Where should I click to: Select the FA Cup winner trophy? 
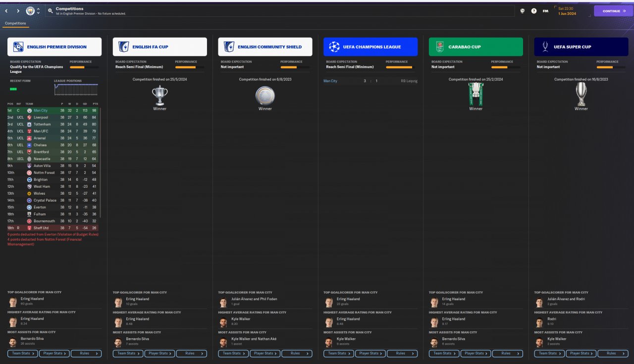click(159, 95)
